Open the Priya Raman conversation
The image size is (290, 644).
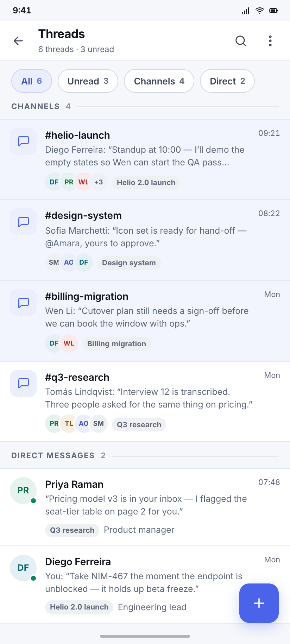point(145,507)
